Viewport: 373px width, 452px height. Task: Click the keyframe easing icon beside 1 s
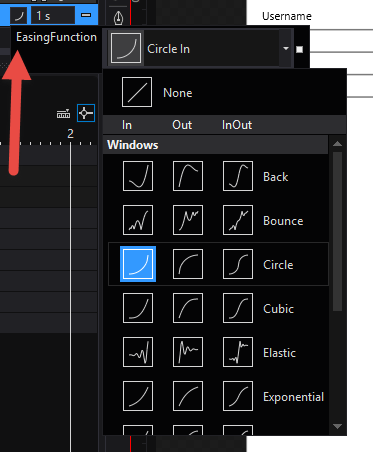pos(19,16)
